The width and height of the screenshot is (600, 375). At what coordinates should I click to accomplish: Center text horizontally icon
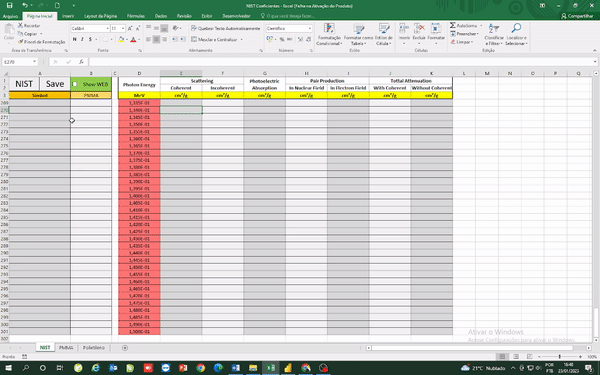(156, 39)
